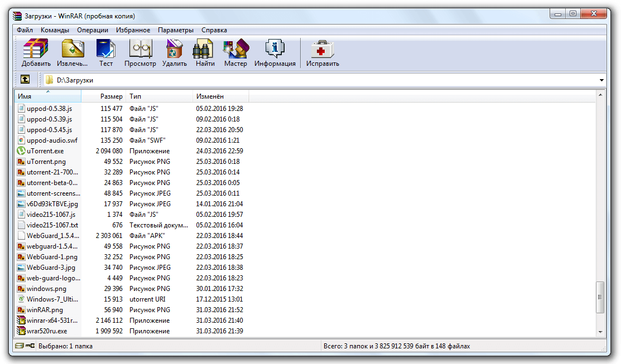Click the date 14.01.2016 21:04
This screenshot has width=621, height=364.
point(219,204)
